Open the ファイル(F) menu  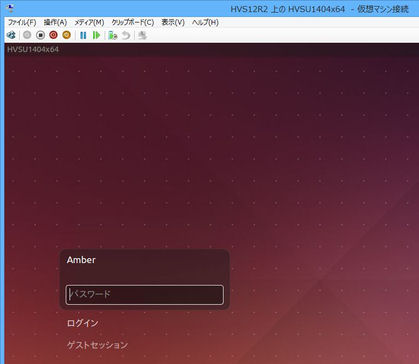coord(22,22)
